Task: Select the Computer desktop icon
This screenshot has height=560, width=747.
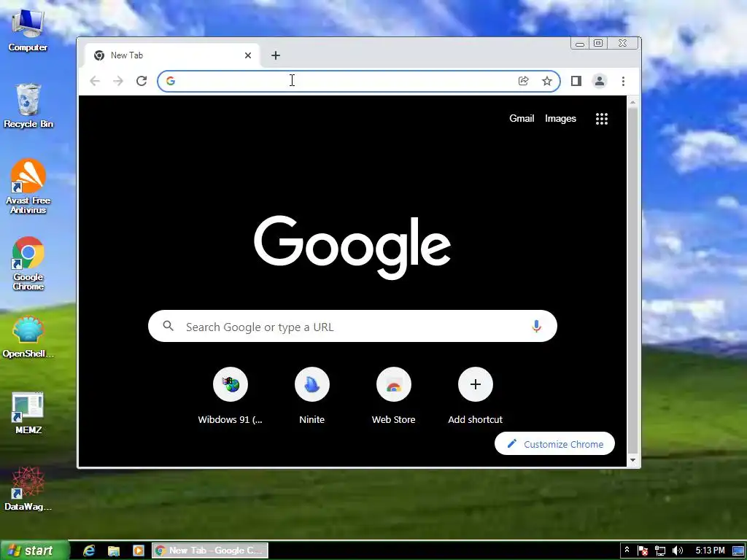Action: [28, 31]
